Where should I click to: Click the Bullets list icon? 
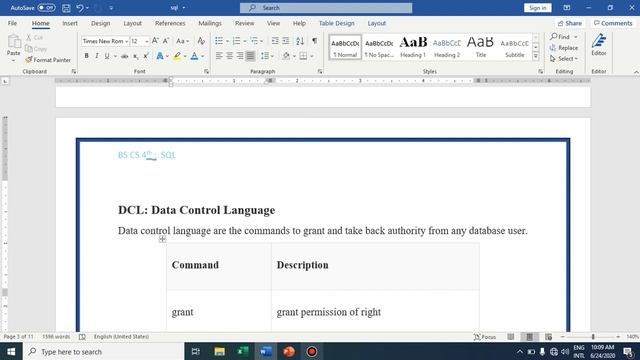tap(219, 41)
